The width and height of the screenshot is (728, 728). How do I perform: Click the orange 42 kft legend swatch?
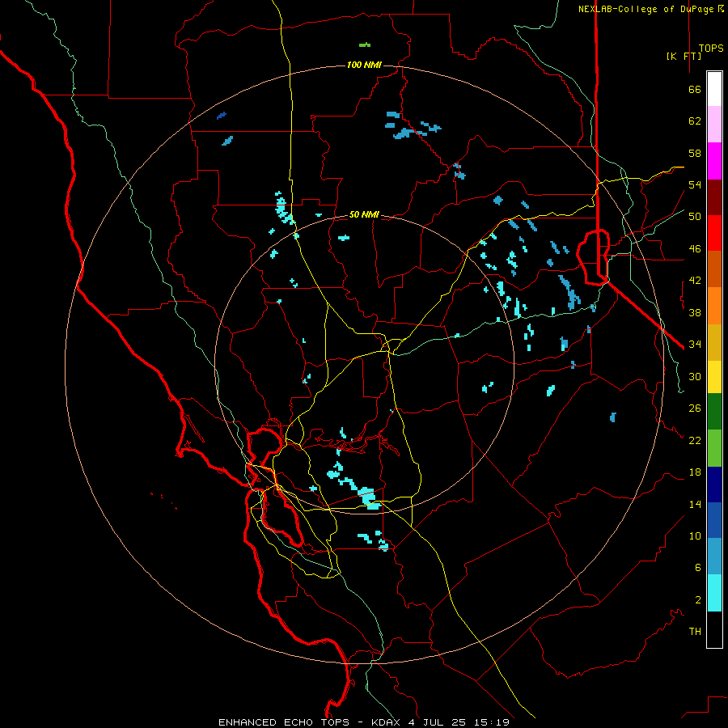coord(714,305)
